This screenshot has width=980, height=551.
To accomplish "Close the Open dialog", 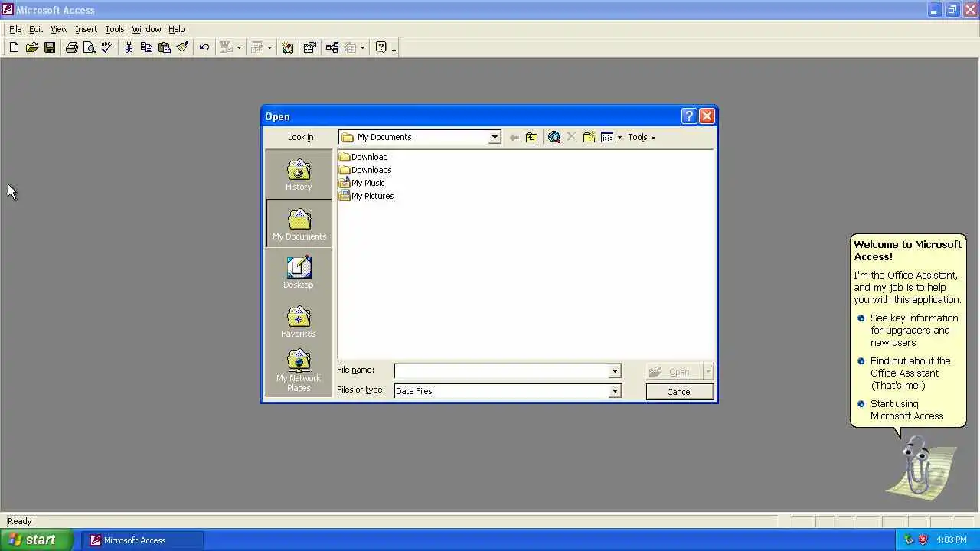I will point(707,116).
